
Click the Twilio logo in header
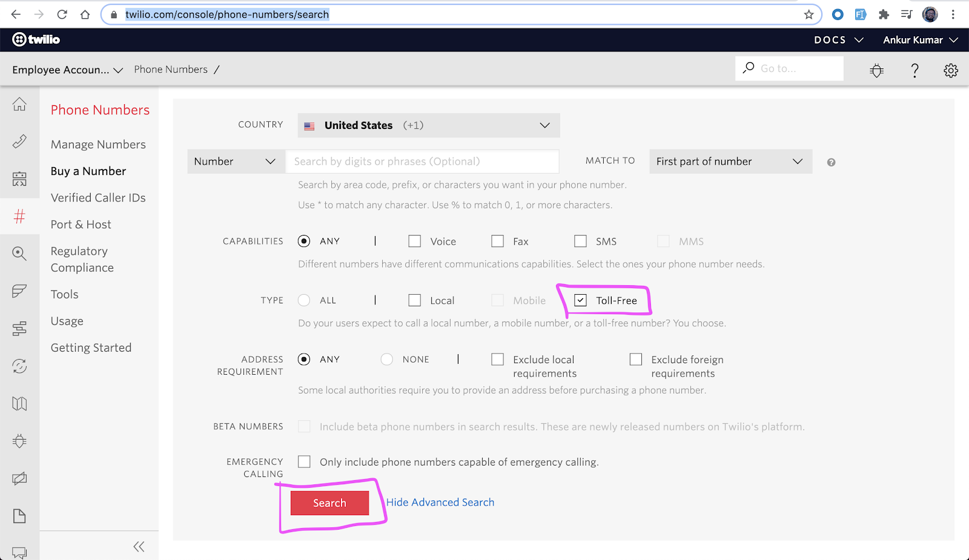coord(36,39)
